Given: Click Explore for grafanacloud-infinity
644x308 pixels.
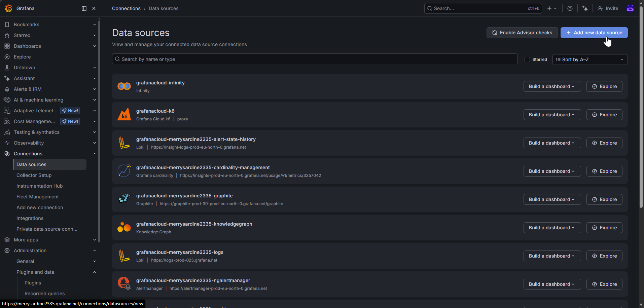Looking at the screenshot, I should point(604,86).
